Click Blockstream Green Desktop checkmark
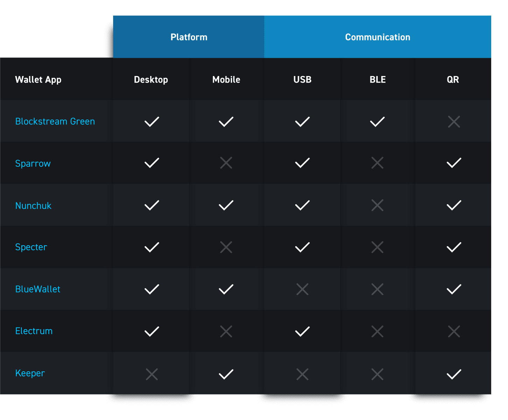The height and width of the screenshot is (420, 508). point(152,122)
